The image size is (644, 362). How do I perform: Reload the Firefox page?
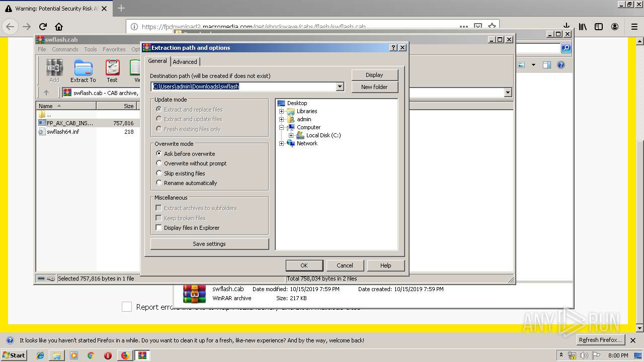(43, 27)
